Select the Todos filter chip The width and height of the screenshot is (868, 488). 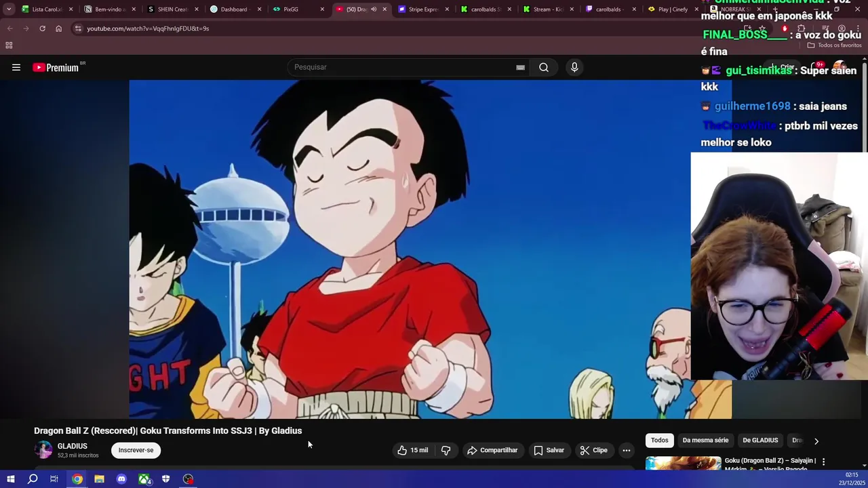(660, 441)
